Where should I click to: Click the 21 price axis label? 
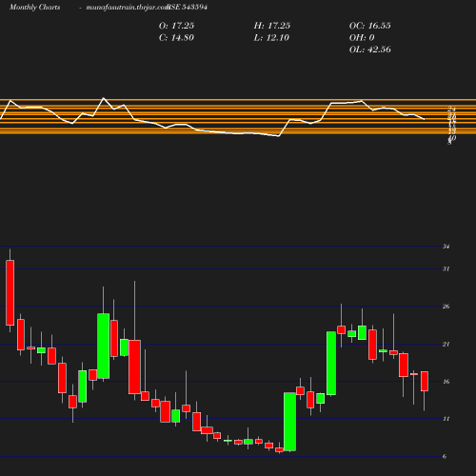click(x=446, y=345)
